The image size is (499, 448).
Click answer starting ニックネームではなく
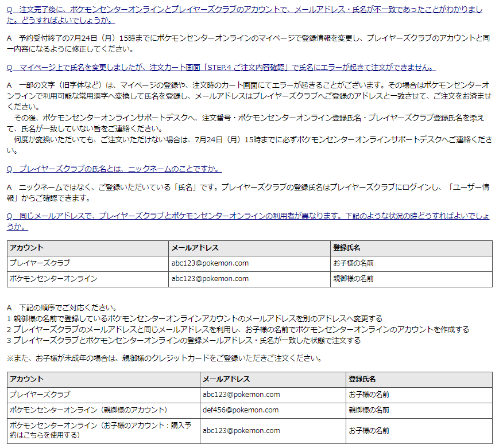[x=248, y=193]
